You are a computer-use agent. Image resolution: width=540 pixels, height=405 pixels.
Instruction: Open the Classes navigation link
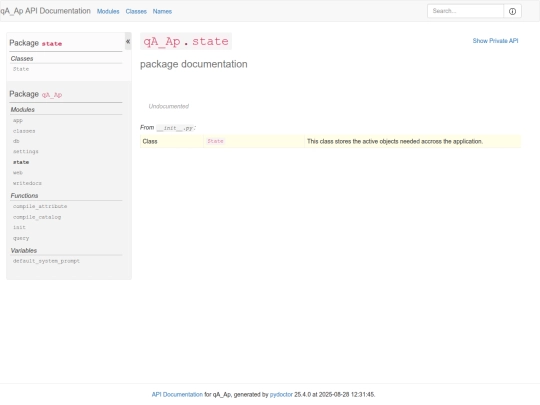(136, 11)
